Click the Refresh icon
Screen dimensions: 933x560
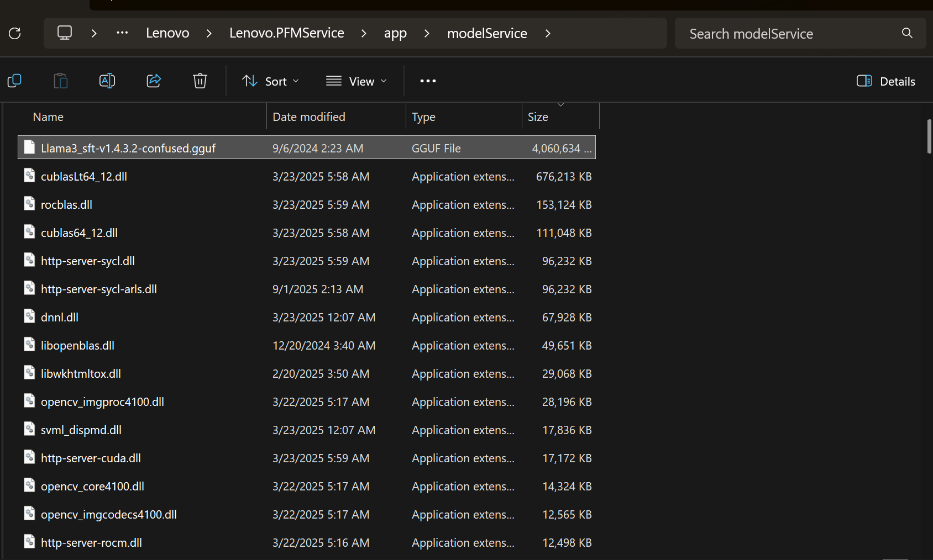(15, 34)
